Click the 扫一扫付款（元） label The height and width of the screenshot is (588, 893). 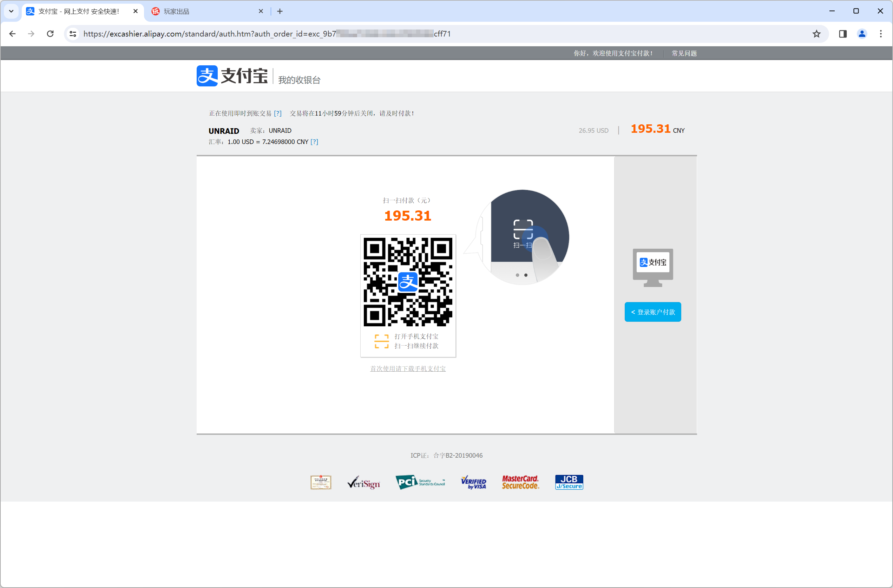point(408,200)
